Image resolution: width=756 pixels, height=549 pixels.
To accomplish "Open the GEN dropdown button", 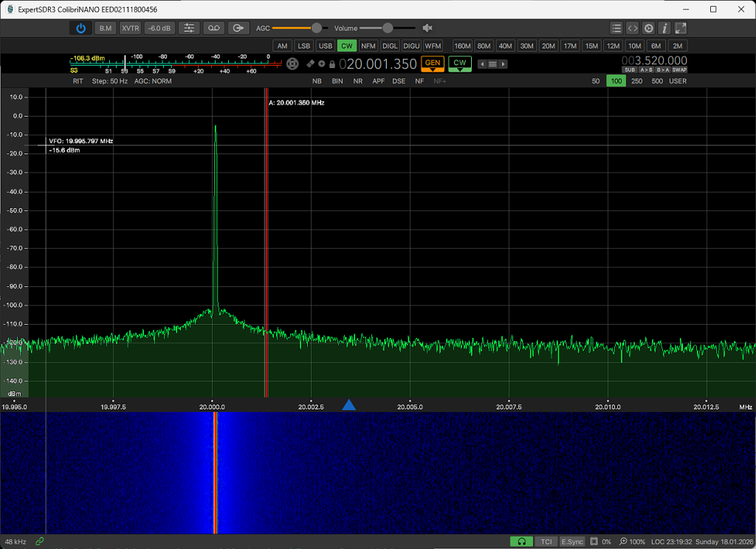I will click(433, 64).
